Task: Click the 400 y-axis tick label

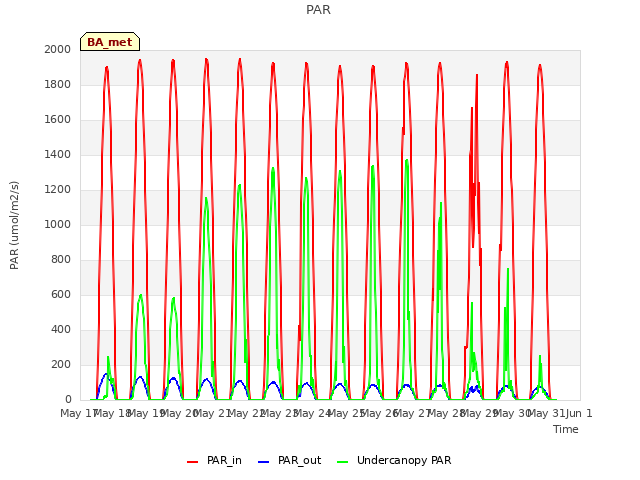Action: point(61,329)
